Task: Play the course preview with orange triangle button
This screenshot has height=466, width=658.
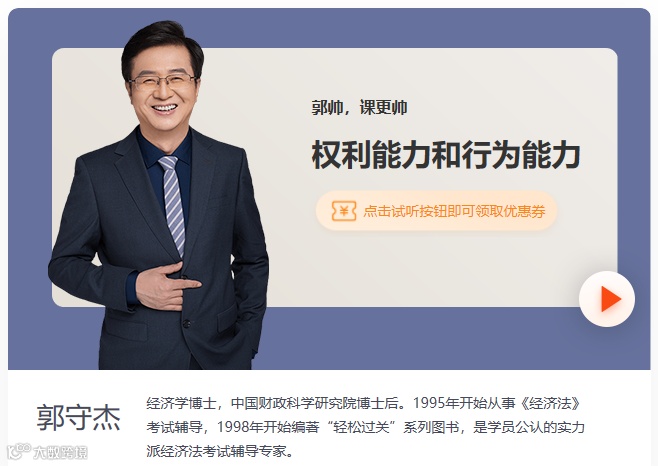Action: [607, 298]
